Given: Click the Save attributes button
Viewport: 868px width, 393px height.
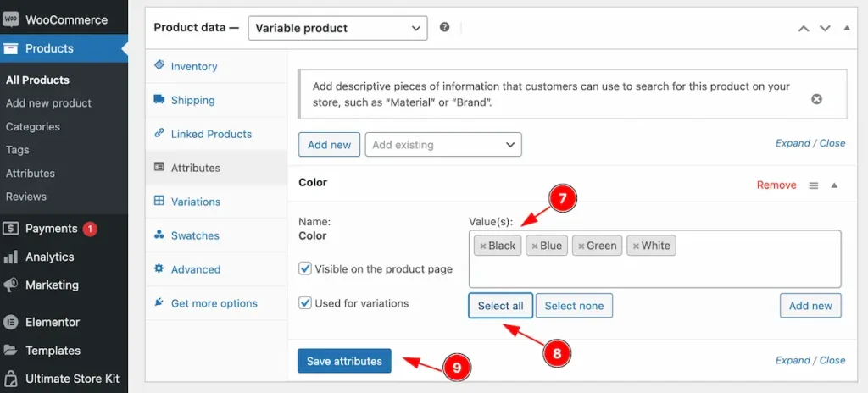Looking at the screenshot, I should pyautogui.click(x=344, y=361).
